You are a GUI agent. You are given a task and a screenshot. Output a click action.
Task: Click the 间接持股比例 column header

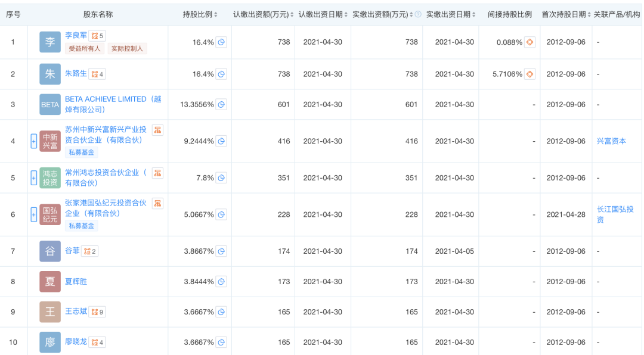tap(510, 14)
